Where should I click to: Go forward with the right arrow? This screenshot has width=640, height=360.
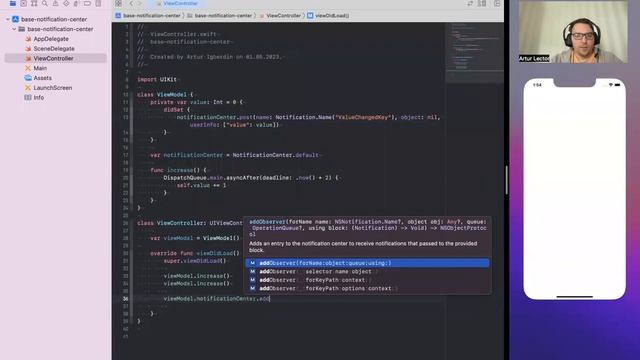coord(140,3)
